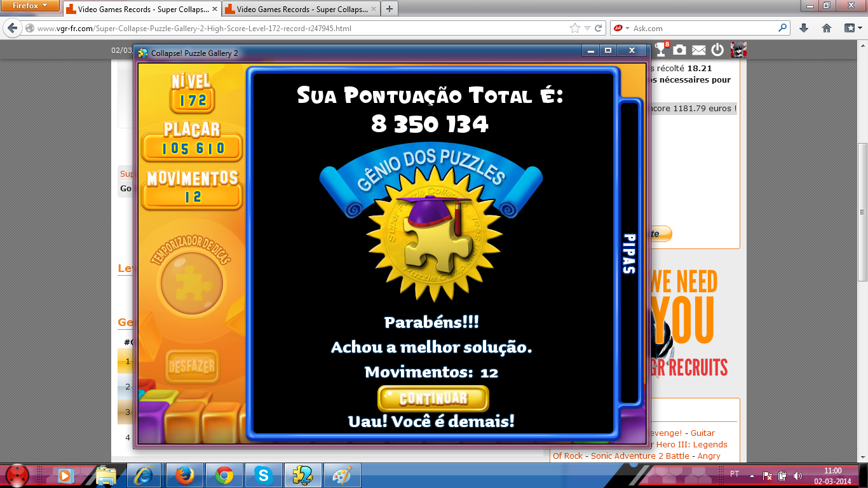
Task: Click the reload page icon
Action: click(599, 28)
